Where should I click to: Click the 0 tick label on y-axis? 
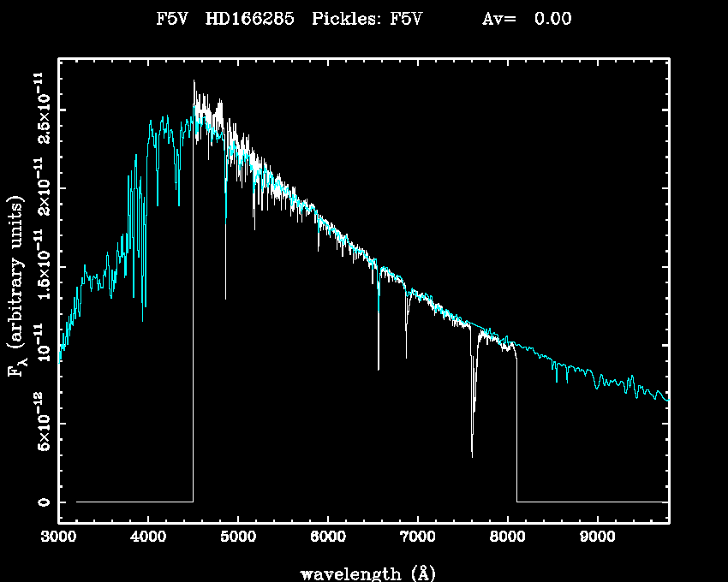coord(42,502)
